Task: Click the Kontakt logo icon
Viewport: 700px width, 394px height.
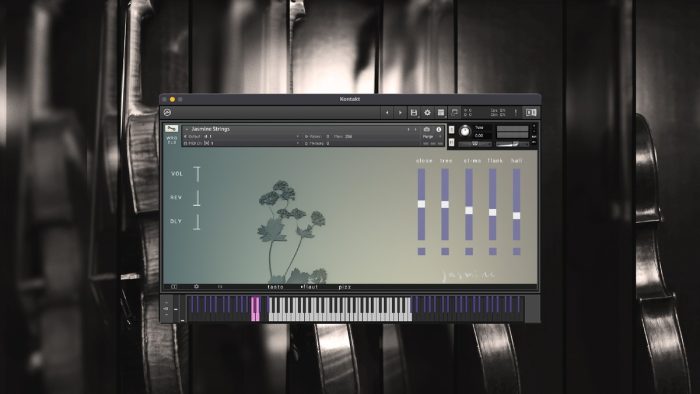Action: tap(167, 112)
